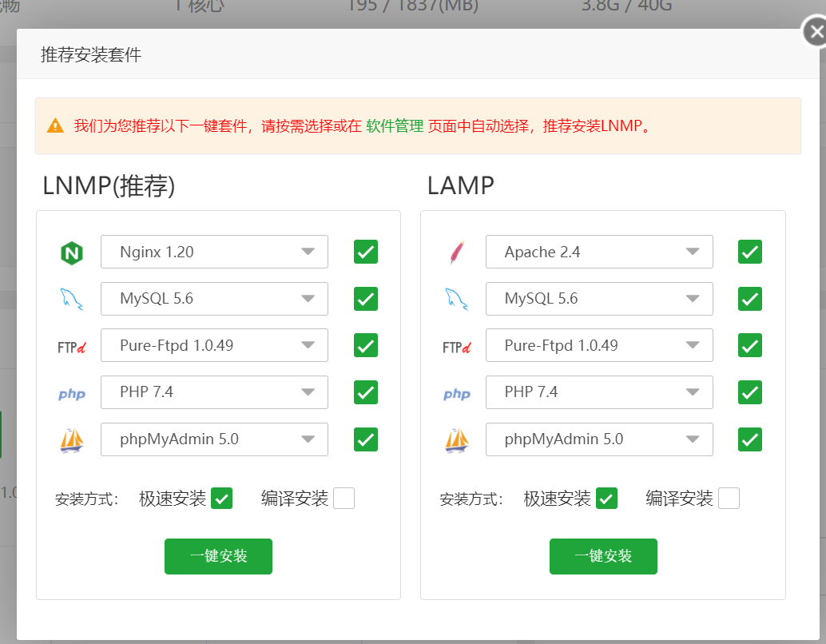Toggle 极速安装 checkbox under LAMP
This screenshot has width=826, height=644.
[607, 498]
